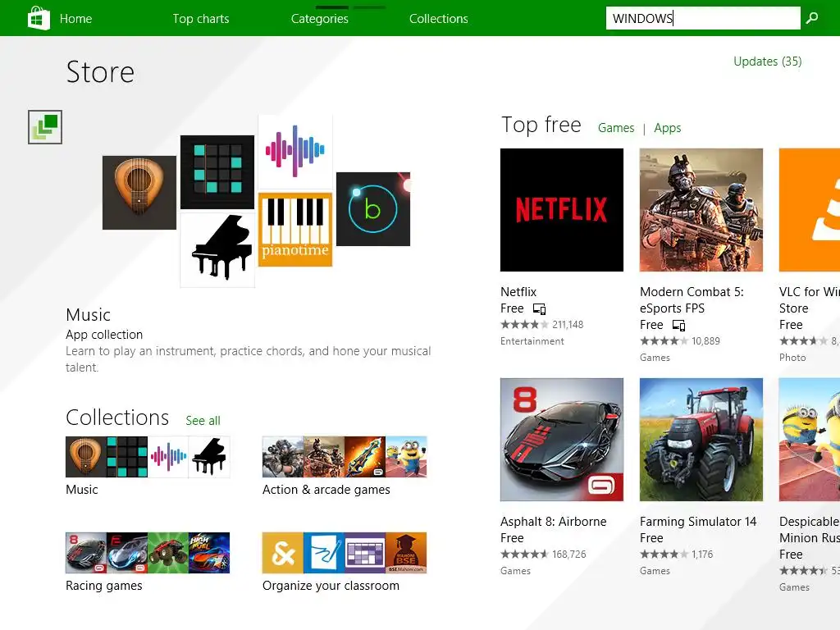Open the Netflix app tile
Image resolution: width=840 pixels, height=630 pixels.
pyautogui.click(x=562, y=210)
